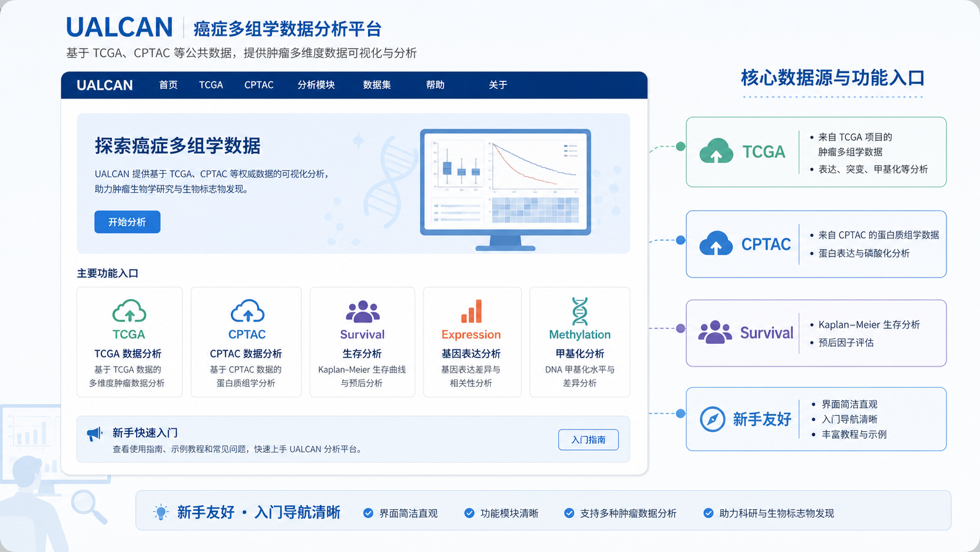Screen dimensions: 980x552
Task: Click the purple Survival people icon in card
Action: [363, 311]
